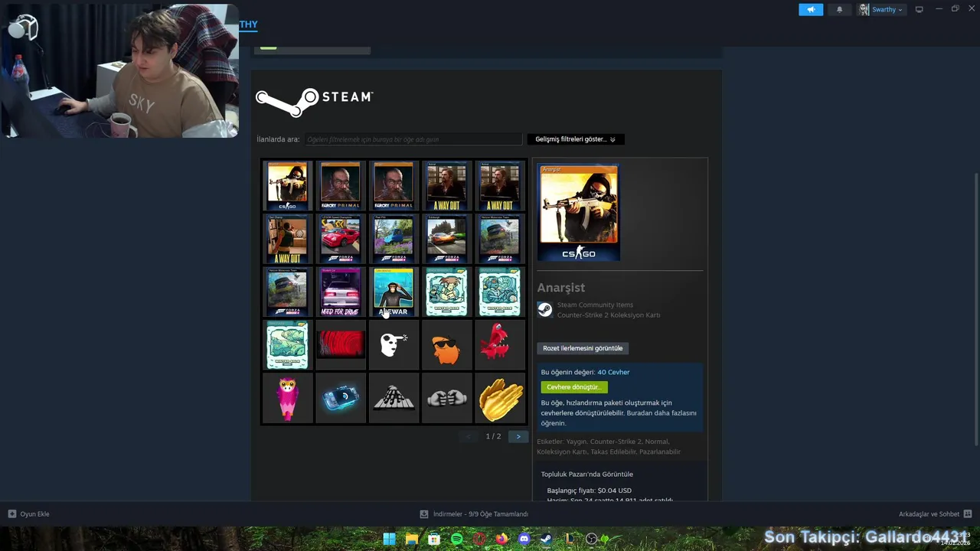Image resolution: width=980 pixels, height=551 pixels.
Task: Open Microsoft Store from taskbar
Action: [x=434, y=539]
